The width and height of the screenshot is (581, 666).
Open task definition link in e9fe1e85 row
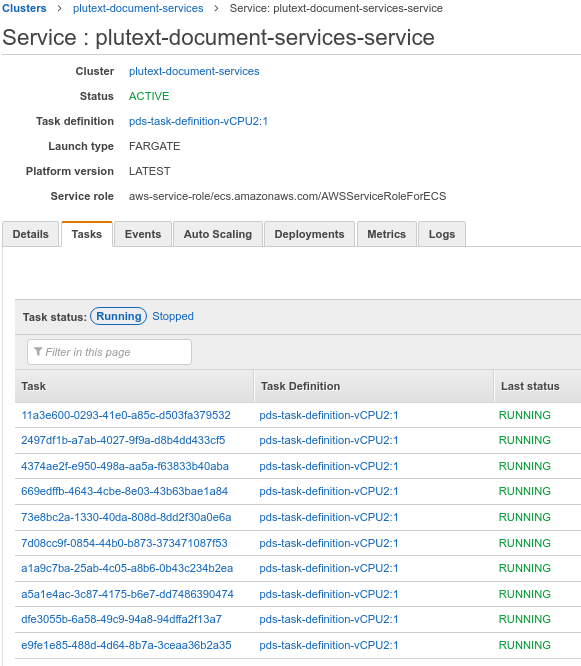point(329,645)
